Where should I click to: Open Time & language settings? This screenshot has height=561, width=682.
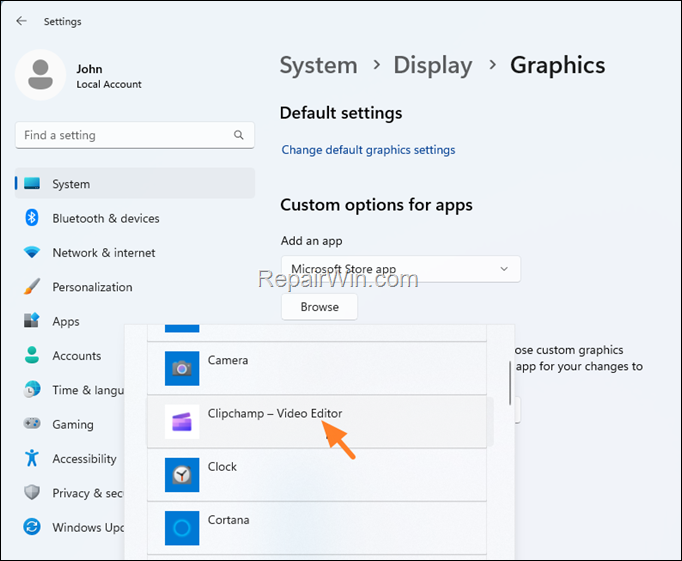click(70, 390)
